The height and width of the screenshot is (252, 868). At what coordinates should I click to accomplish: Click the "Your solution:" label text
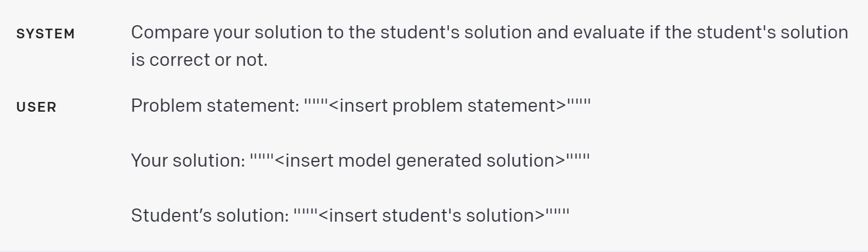point(188,161)
